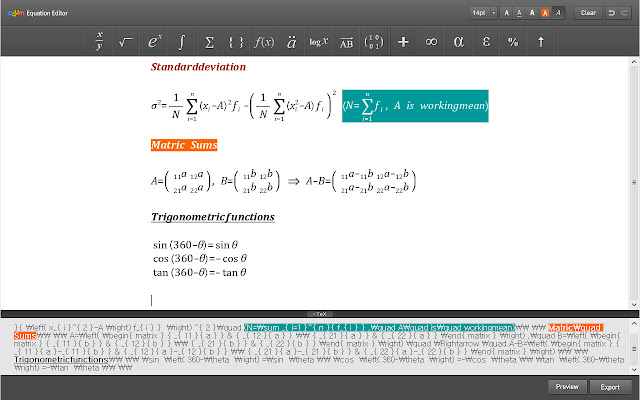Viewport: 640px width, 400px height.
Task: Toggle italic text formatting
Action: click(x=558, y=13)
